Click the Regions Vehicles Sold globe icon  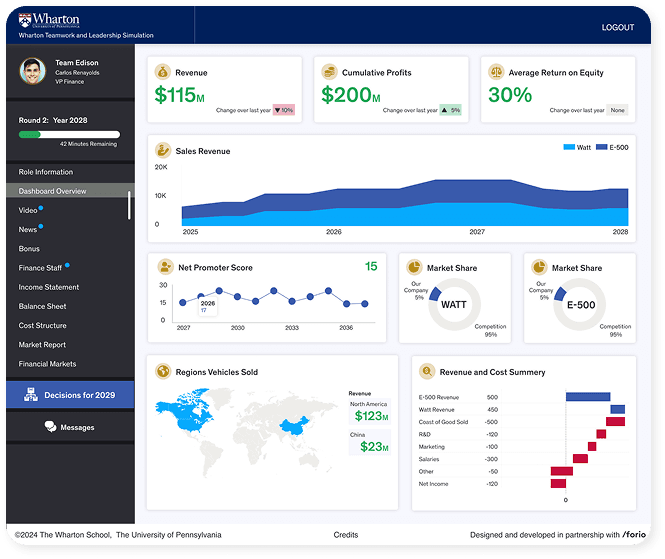click(x=163, y=372)
